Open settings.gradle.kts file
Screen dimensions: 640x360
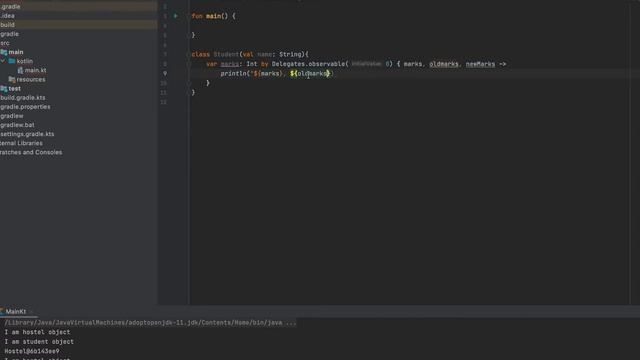point(27,134)
